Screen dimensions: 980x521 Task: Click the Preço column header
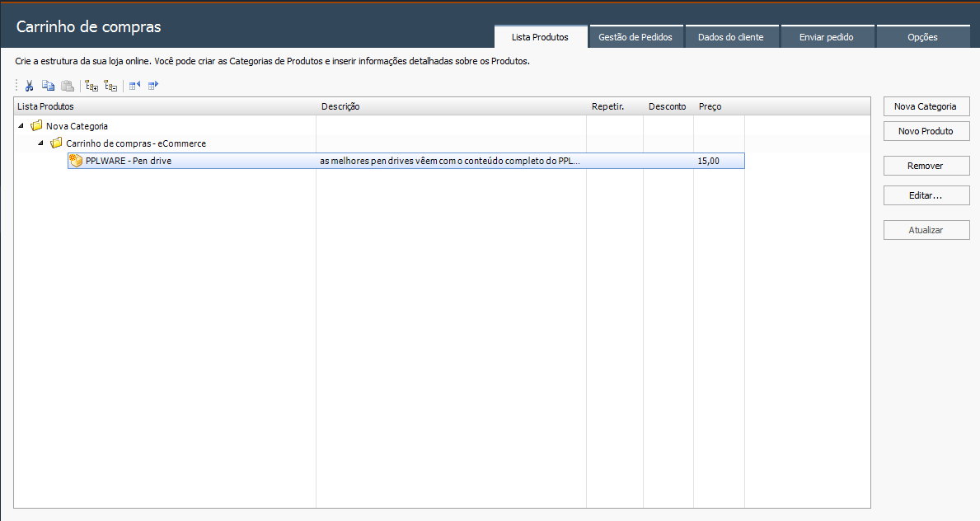710,106
